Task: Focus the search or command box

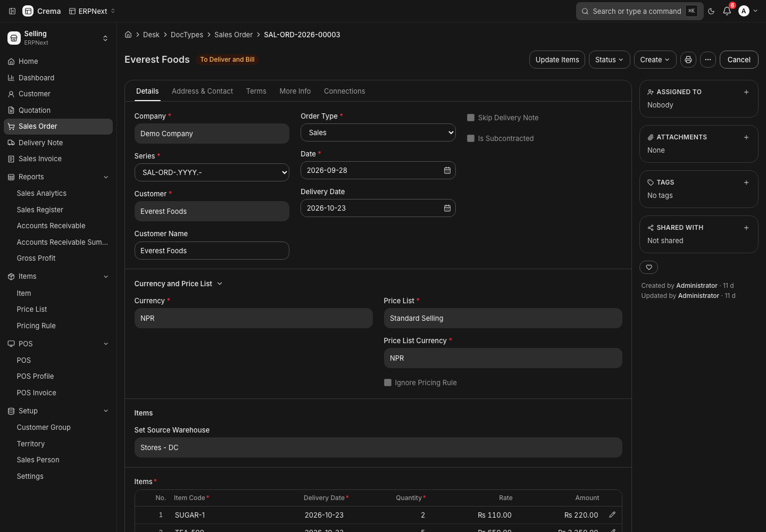Action: pos(639,11)
